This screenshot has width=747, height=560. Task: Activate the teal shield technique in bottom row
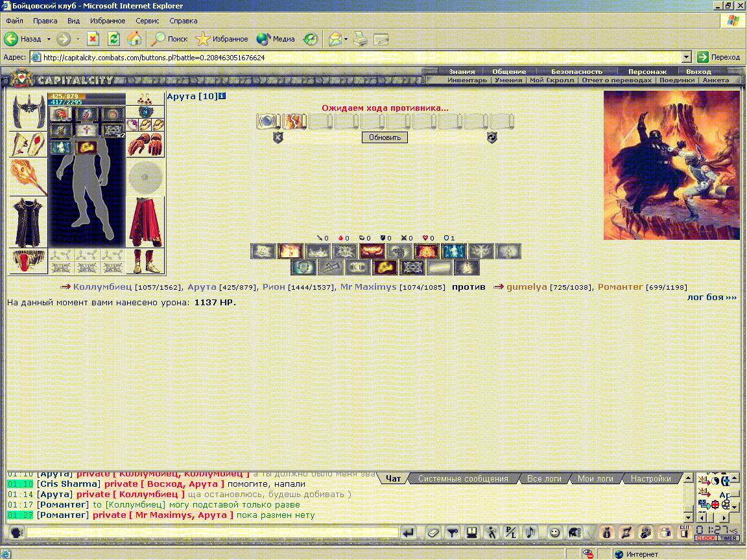303,268
